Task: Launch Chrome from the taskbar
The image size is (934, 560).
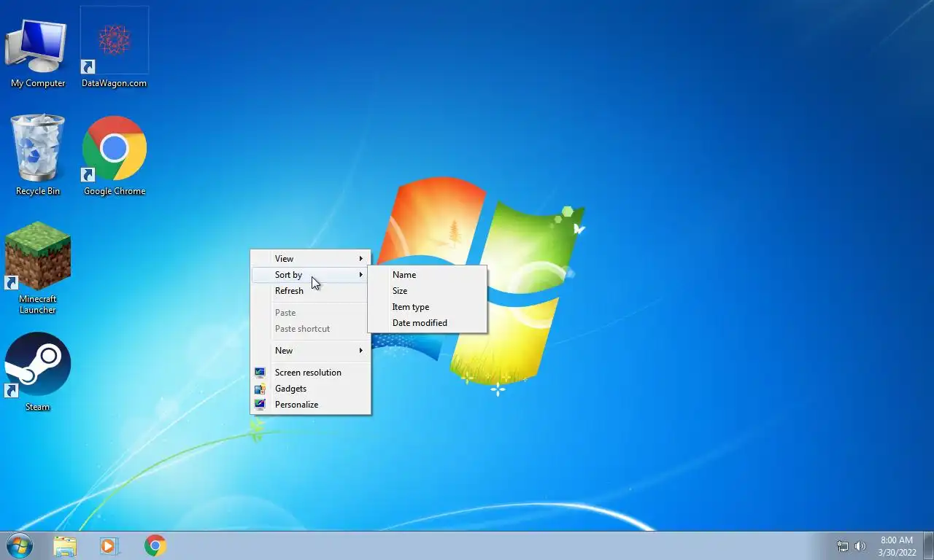Action: (155, 545)
